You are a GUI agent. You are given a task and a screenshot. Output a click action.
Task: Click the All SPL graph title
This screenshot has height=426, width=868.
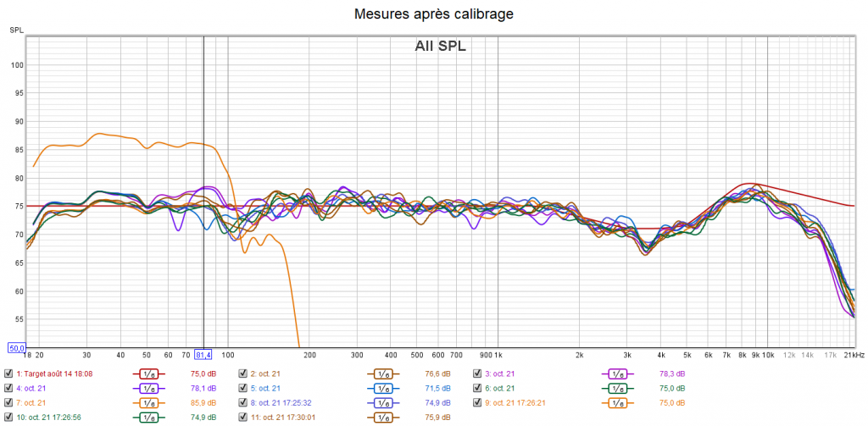click(x=440, y=47)
